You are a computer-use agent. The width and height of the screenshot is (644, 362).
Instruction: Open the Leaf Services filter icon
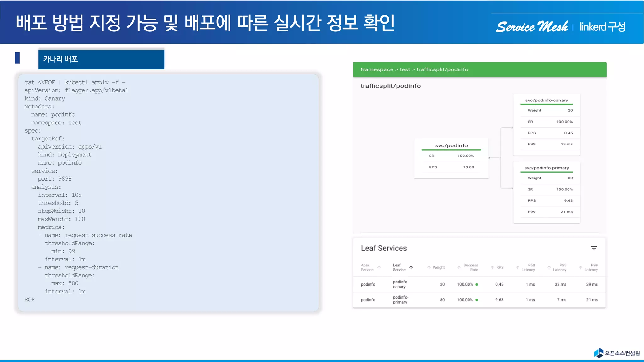point(594,248)
